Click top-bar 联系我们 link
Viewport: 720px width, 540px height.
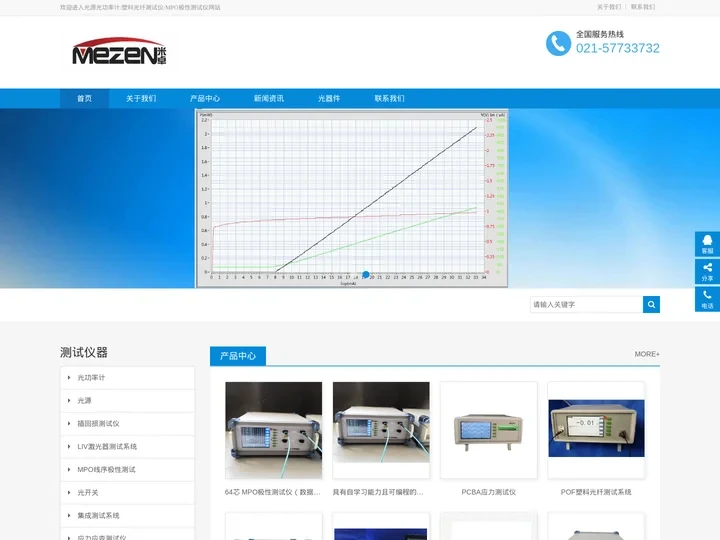tap(643, 7)
